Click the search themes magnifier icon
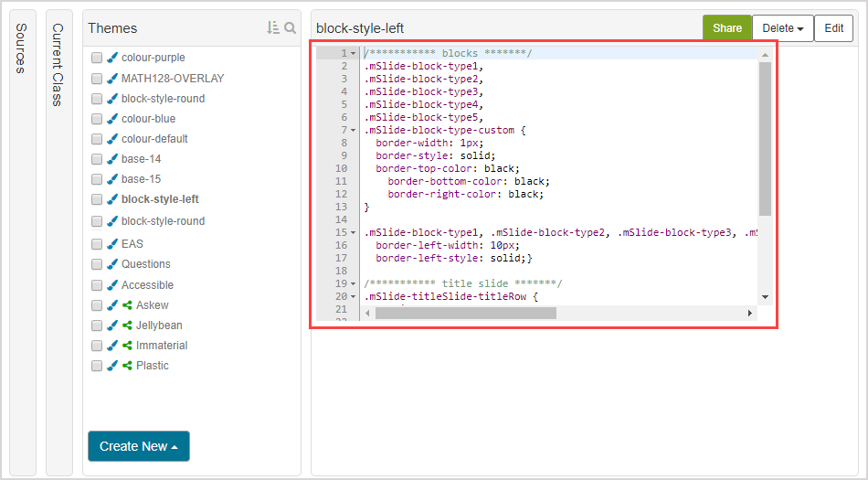The height and width of the screenshot is (480, 868). click(291, 28)
